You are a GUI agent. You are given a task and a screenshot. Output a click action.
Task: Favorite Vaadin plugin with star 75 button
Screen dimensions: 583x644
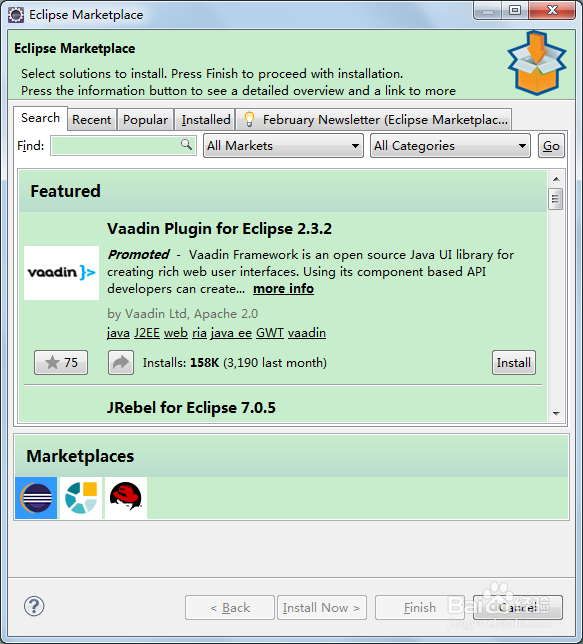61,363
